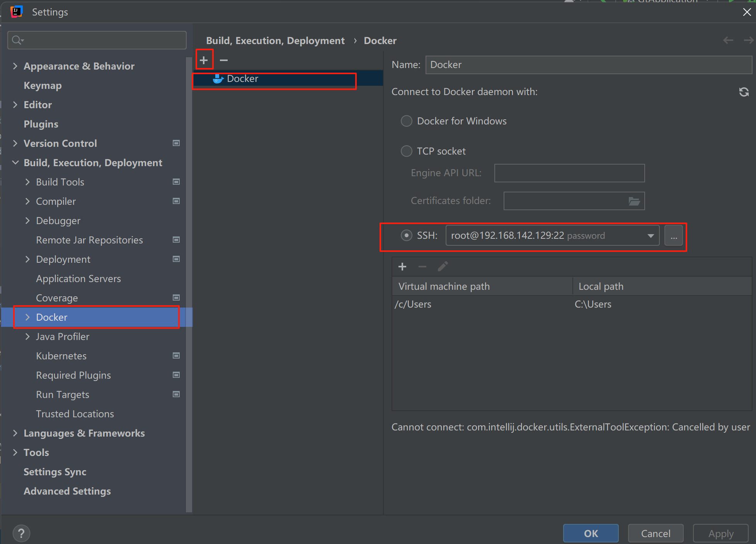Click the help question mark icon

point(21,533)
